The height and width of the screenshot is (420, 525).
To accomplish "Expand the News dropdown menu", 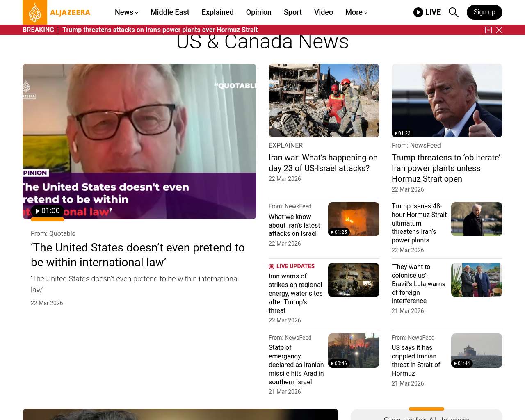I will coord(126,12).
